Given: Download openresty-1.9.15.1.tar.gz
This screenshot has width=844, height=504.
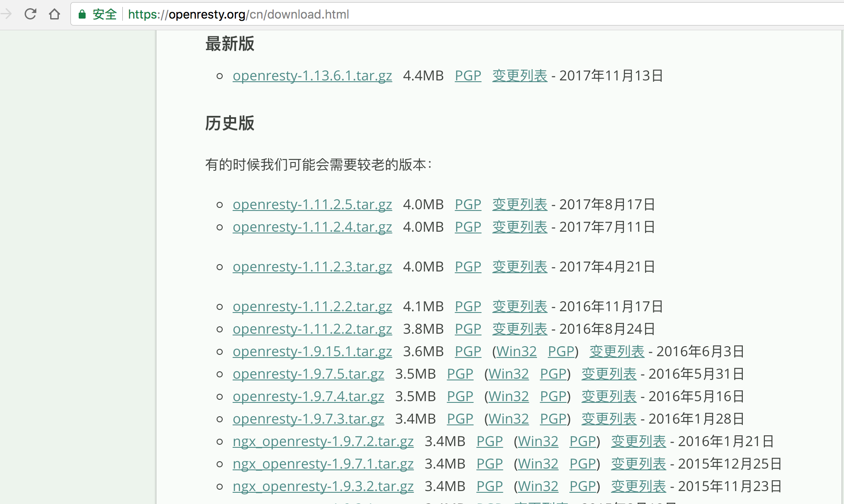Looking at the screenshot, I should [x=312, y=351].
